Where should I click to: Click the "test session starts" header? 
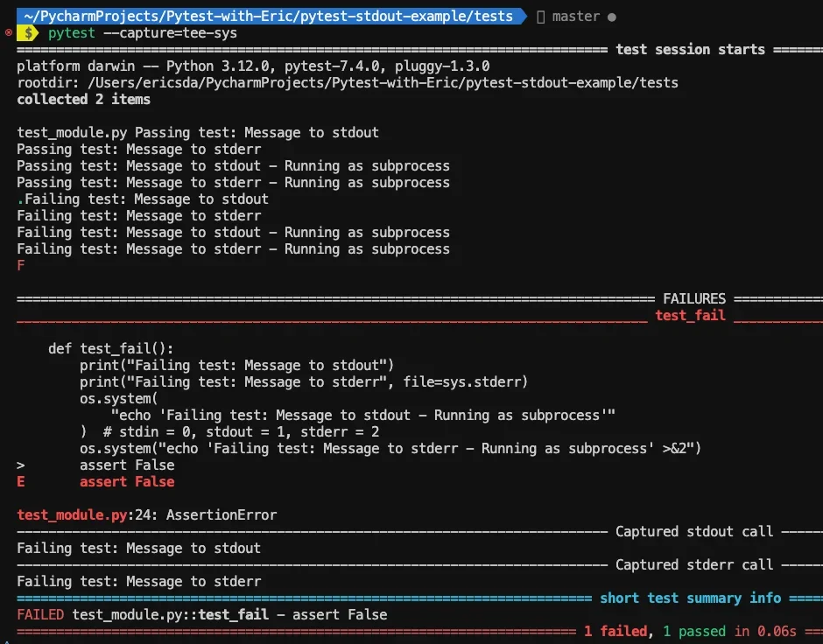[690, 49]
